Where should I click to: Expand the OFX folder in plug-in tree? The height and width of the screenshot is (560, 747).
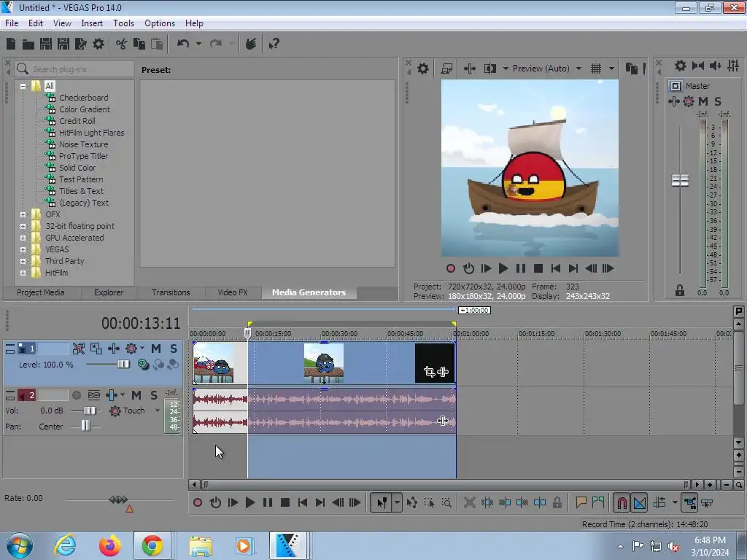pos(23,214)
